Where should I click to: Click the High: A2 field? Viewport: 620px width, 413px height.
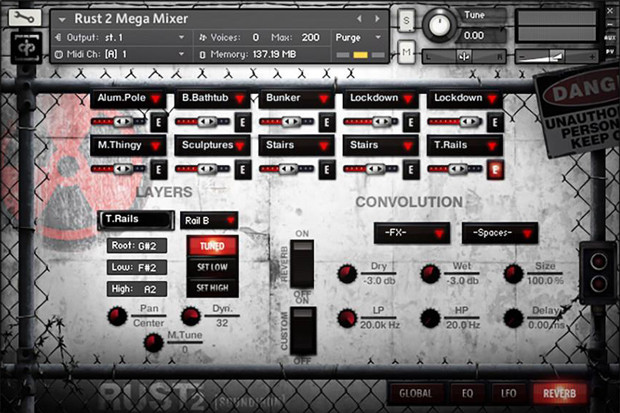pyautogui.click(x=137, y=289)
